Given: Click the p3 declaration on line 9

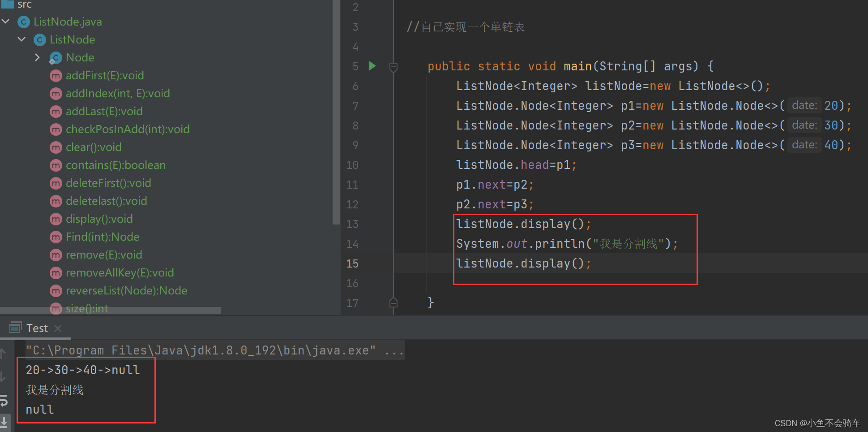Looking at the screenshot, I should (654, 145).
